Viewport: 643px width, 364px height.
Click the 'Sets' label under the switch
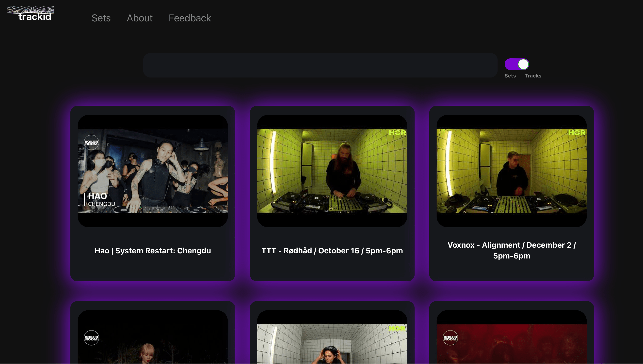[x=510, y=76]
